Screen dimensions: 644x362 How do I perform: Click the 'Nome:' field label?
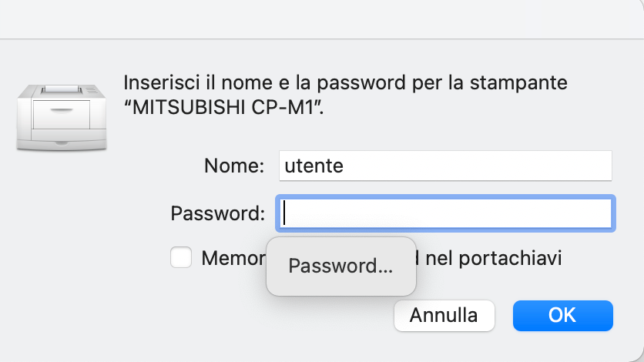pyautogui.click(x=234, y=166)
